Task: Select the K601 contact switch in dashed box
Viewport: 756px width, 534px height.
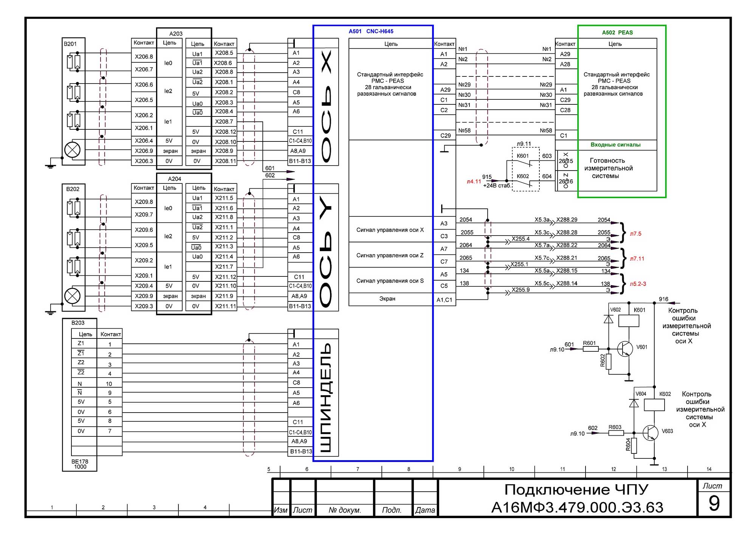Action: coord(524,163)
